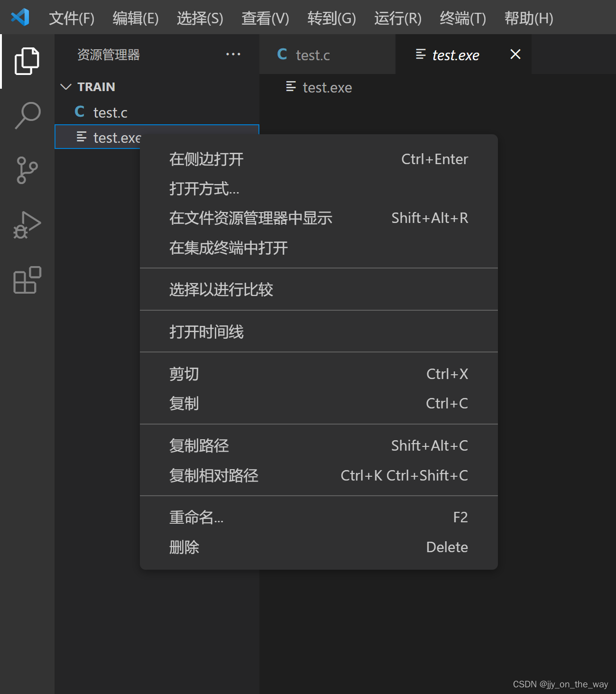Open the Extensions view
Viewport: 616px width, 694px height.
27,280
